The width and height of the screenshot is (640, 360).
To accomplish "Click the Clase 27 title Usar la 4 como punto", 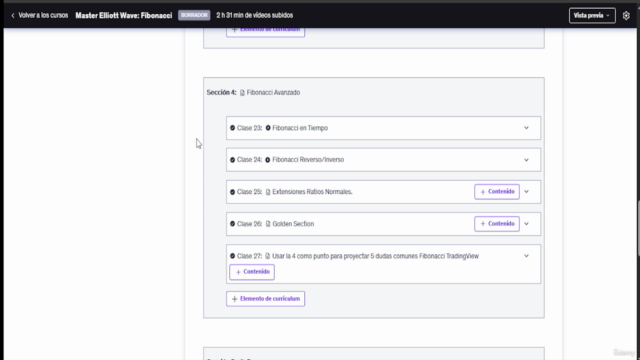I will pyautogui.click(x=376, y=256).
